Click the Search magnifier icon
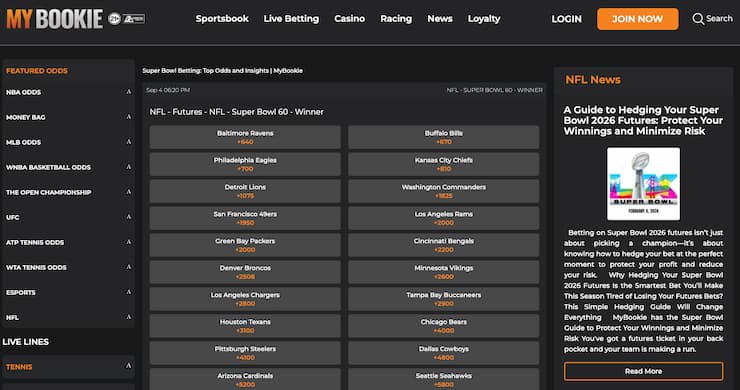 pos(698,19)
